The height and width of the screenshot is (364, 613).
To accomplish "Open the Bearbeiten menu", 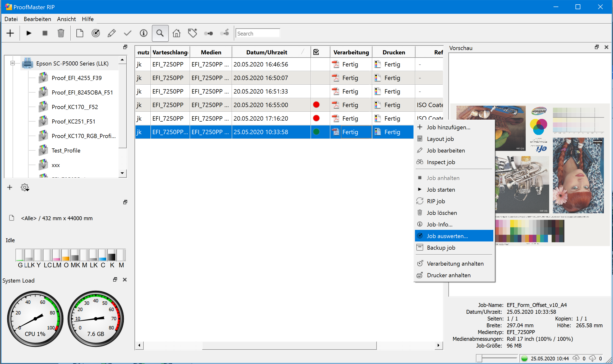I will pyautogui.click(x=37, y=19).
